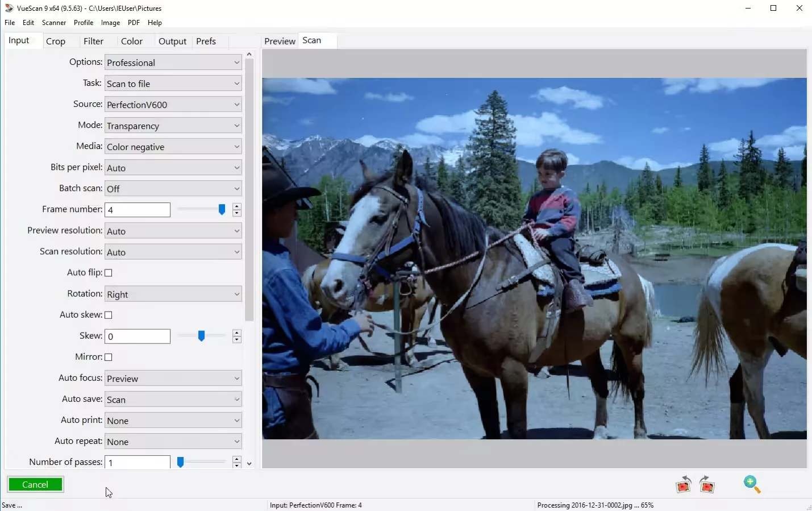Viewport: 812px width, 511px height.
Task: Switch to the Preview tab
Action: point(280,41)
